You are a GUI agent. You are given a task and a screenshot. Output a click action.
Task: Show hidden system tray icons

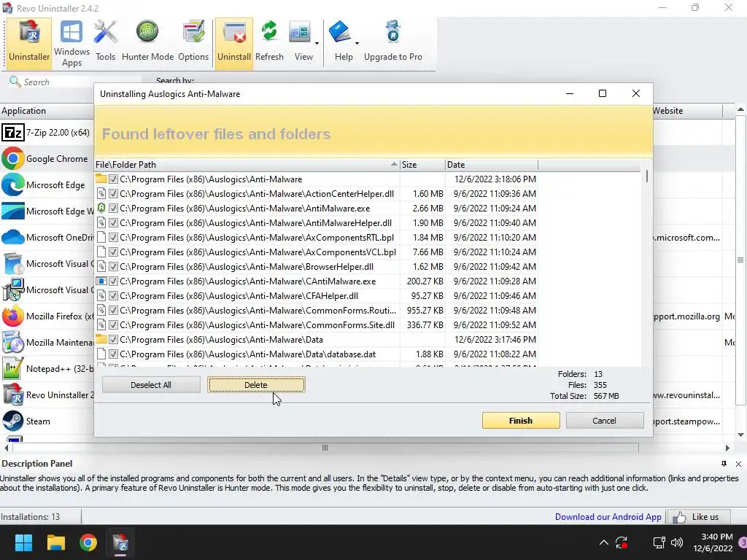click(603, 542)
